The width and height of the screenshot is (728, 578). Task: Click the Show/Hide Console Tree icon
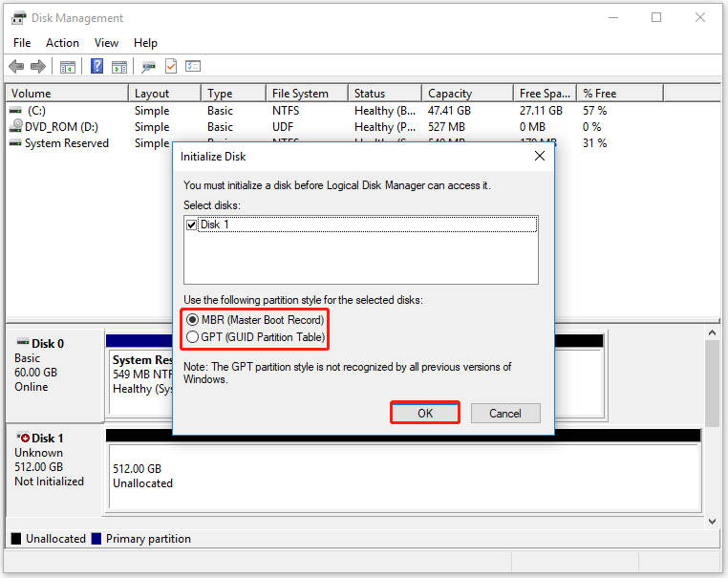click(x=68, y=67)
